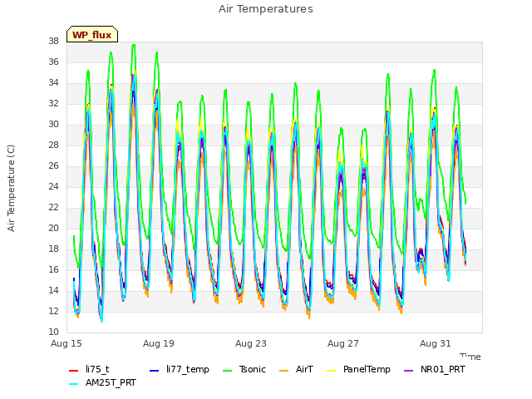532x399 pixels.
Task: Click the Time axis label
Action: point(470,357)
